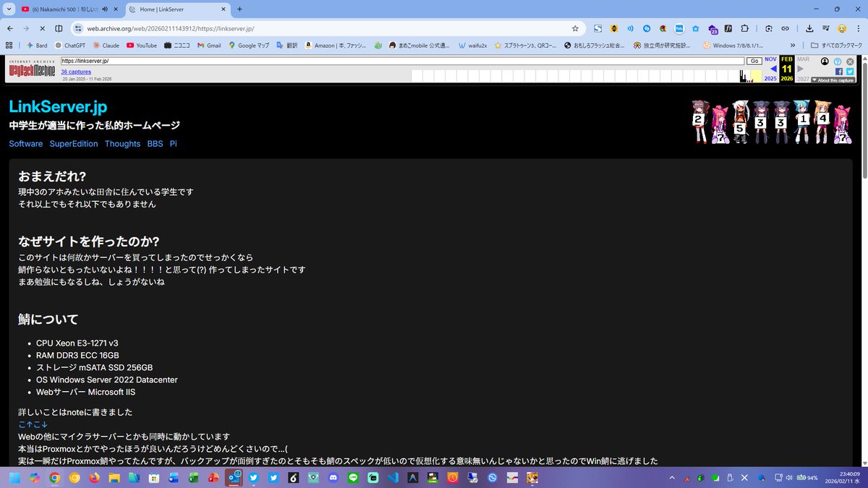Open the Wayback Machine help question icon
The height and width of the screenshot is (488, 868).
pos(838,61)
